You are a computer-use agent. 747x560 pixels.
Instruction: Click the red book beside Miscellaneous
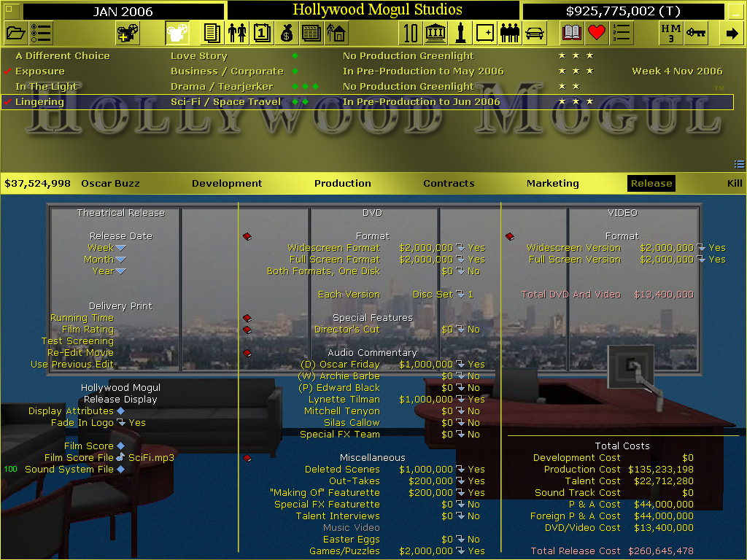pyautogui.click(x=247, y=458)
